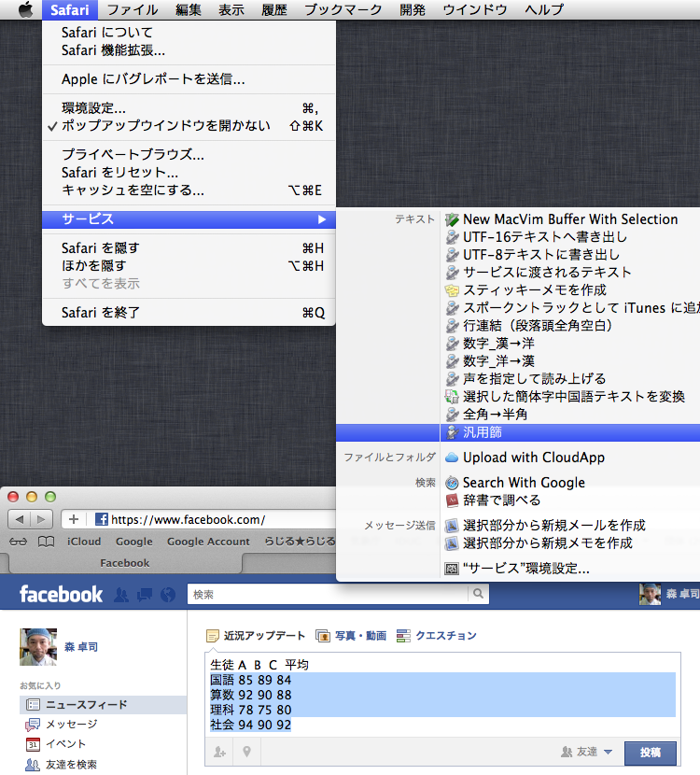Image resolution: width=700 pixels, height=775 pixels.
Task: Go back with Safari back arrow
Action: point(20,519)
